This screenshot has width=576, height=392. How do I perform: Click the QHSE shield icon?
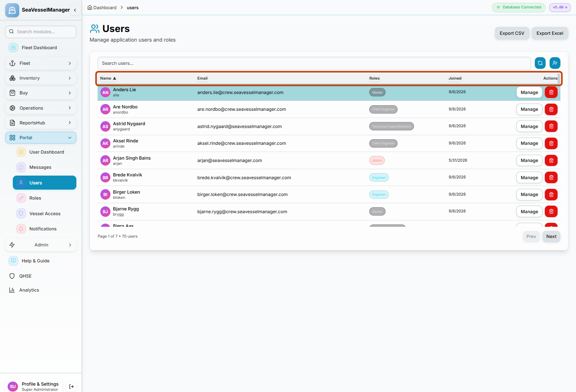12,276
